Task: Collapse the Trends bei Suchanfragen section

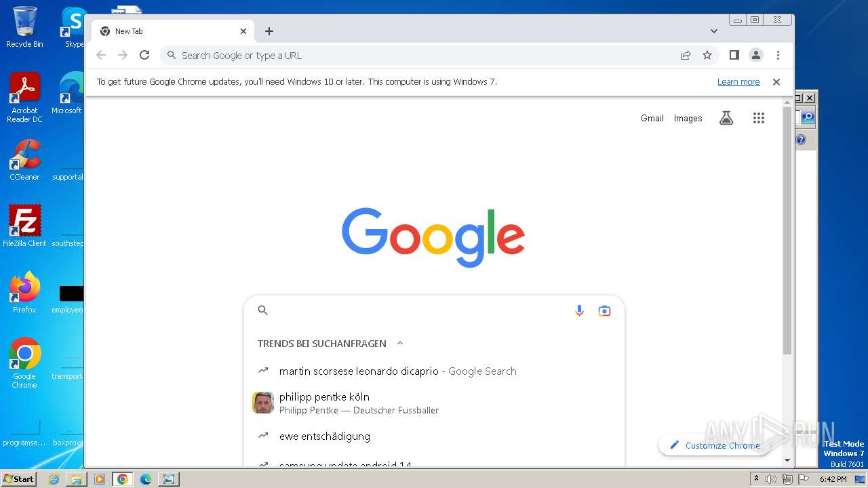Action: [x=400, y=343]
